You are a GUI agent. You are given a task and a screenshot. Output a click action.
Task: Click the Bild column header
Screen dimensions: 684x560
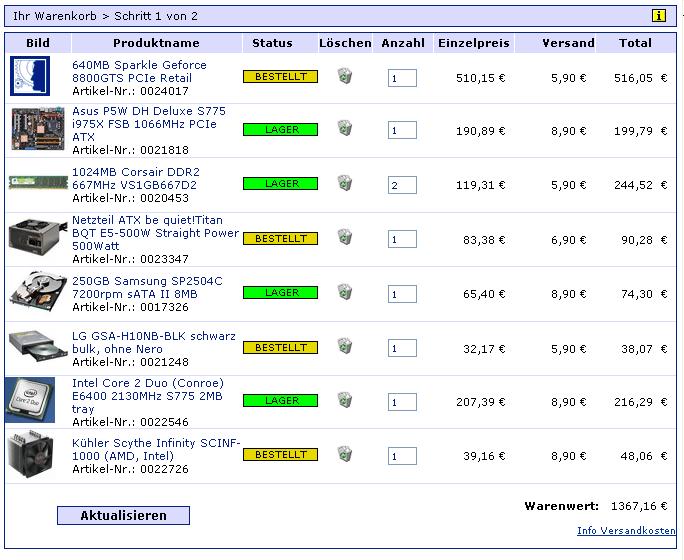tap(38, 43)
